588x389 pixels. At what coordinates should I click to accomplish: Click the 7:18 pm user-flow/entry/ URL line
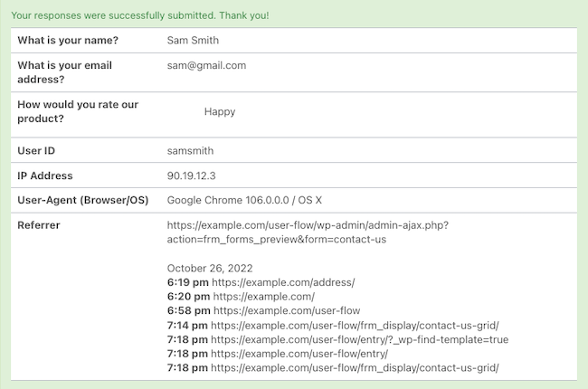(278, 354)
